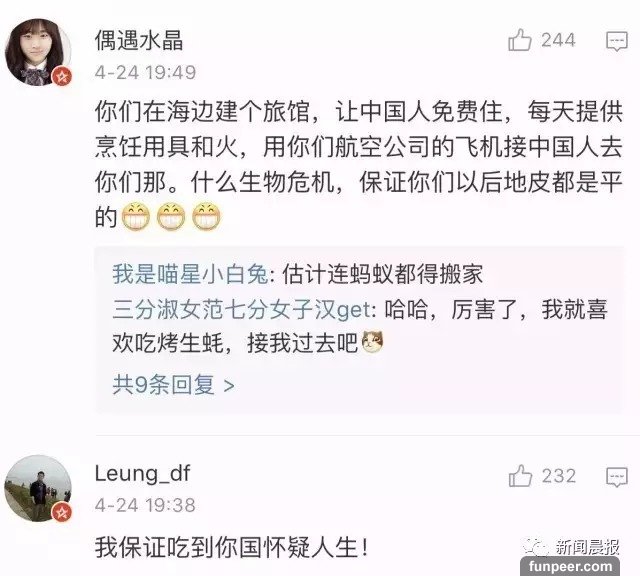Open 偶遇水晶's profile avatar
This screenshot has width=640, height=576.
[x=38, y=51]
